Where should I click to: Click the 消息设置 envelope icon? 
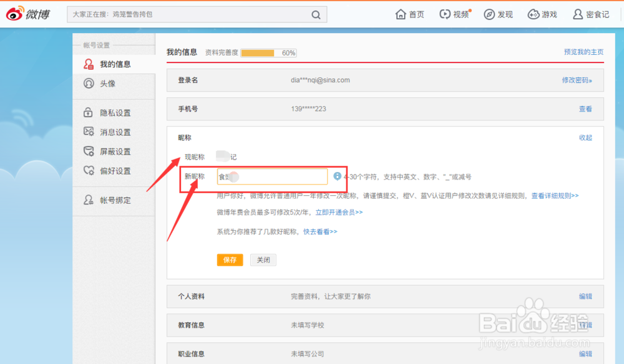point(89,132)
